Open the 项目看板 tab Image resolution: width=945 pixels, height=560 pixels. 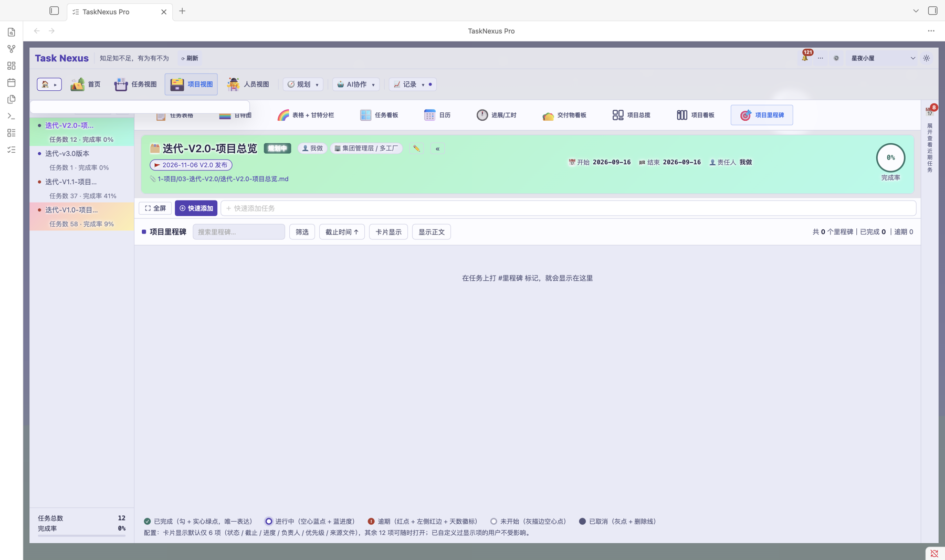click(x=696, y=115)
